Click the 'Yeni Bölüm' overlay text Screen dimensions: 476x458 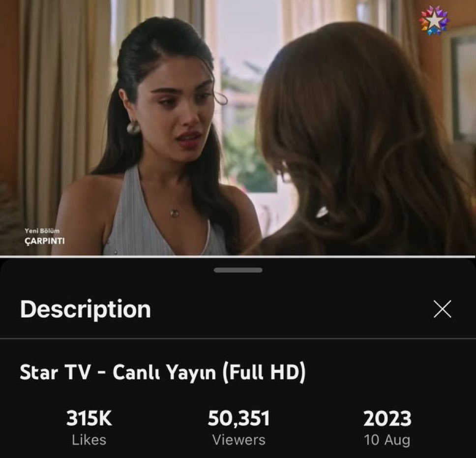pyautogui.click(x=42, y=231)
